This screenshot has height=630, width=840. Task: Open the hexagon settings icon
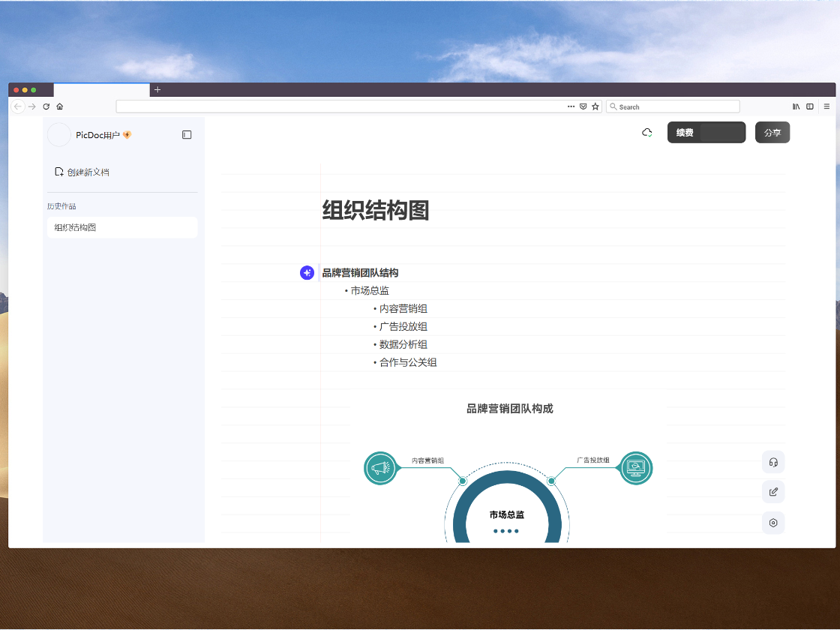(x=773, y=523)
